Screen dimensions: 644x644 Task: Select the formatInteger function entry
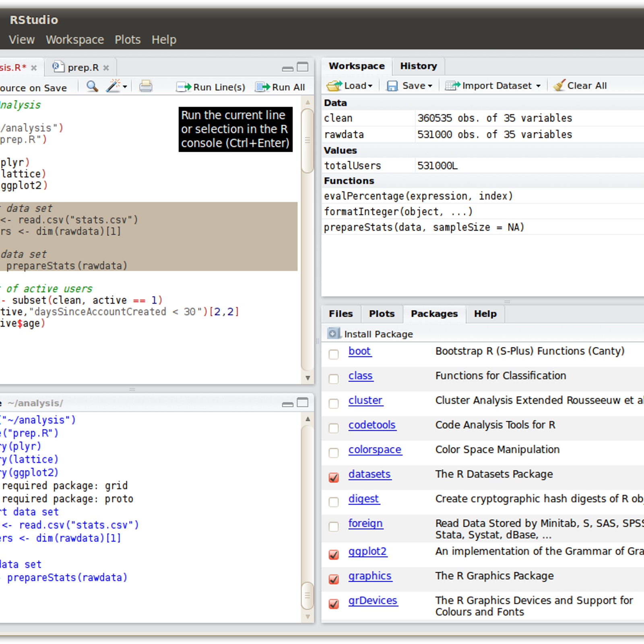click(483, 212)
